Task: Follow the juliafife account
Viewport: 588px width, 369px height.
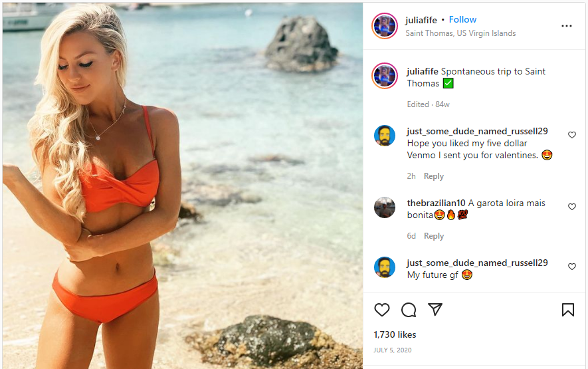Action: click(x=462, y=19)
